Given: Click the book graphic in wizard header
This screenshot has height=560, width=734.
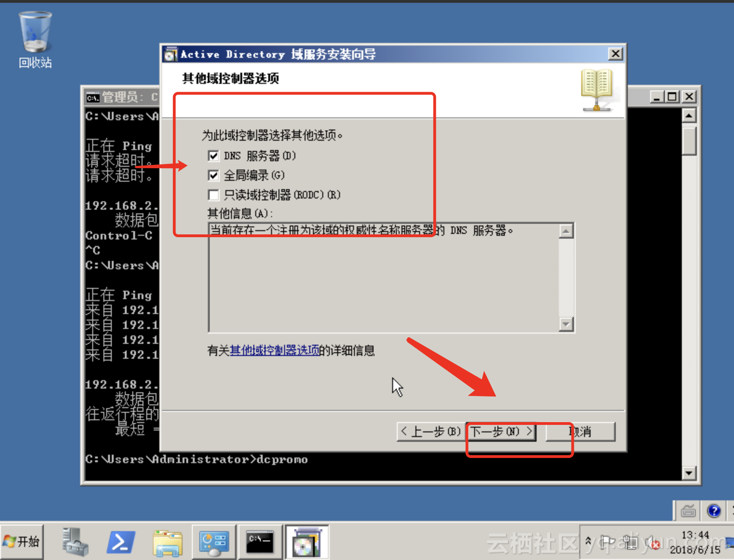Looking at the screenshot, I should (x=597, y=90).
